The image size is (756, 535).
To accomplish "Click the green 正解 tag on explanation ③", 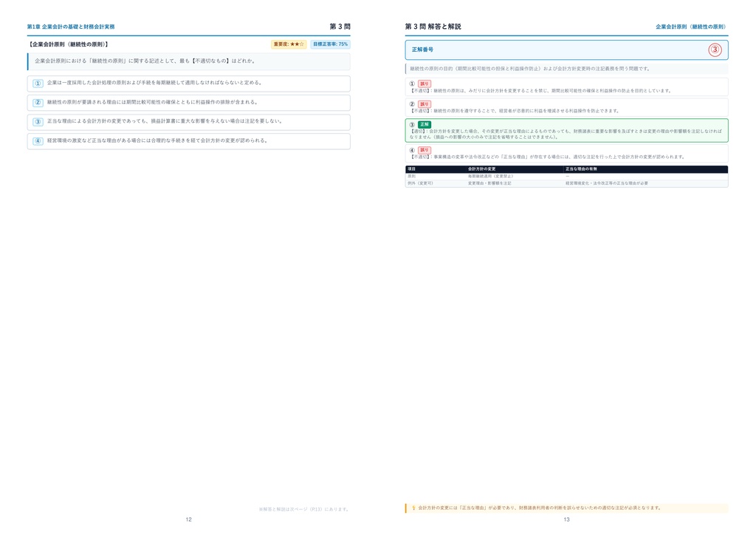I will click(x=425, y=124).
